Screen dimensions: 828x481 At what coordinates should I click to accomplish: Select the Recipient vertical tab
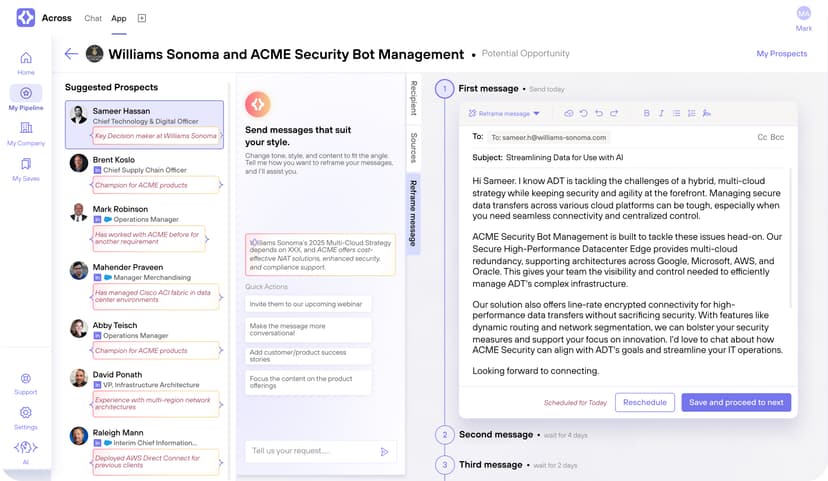413,98
